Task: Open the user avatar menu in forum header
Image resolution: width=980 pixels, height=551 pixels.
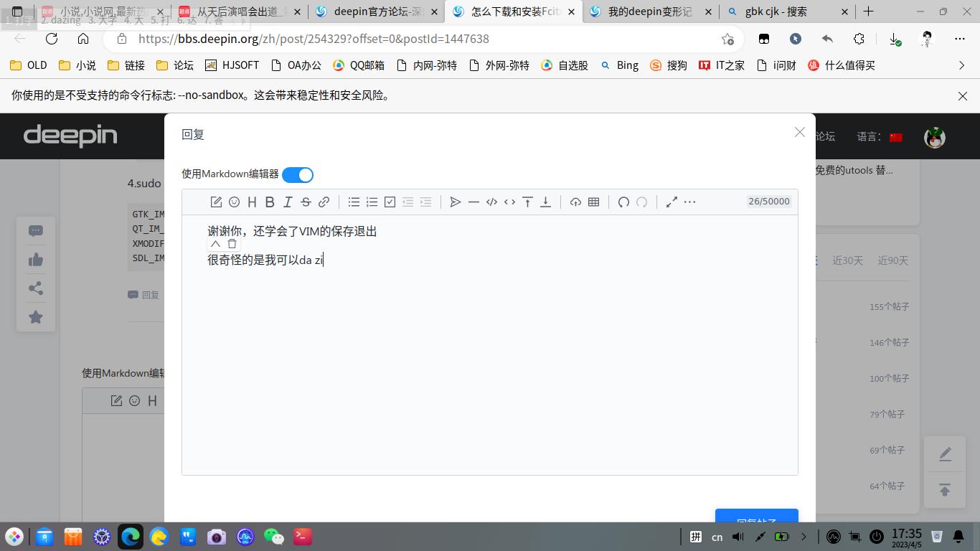Action: (934, 137)
